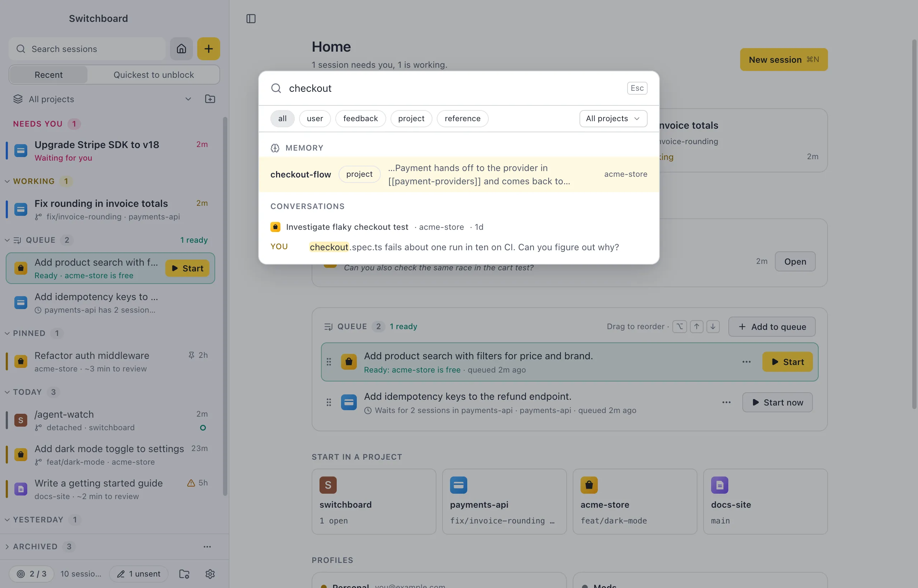Open Upgrade Stripe SDK to v18 session
Viewport: 918px width, 588px height.
(110, 151)
